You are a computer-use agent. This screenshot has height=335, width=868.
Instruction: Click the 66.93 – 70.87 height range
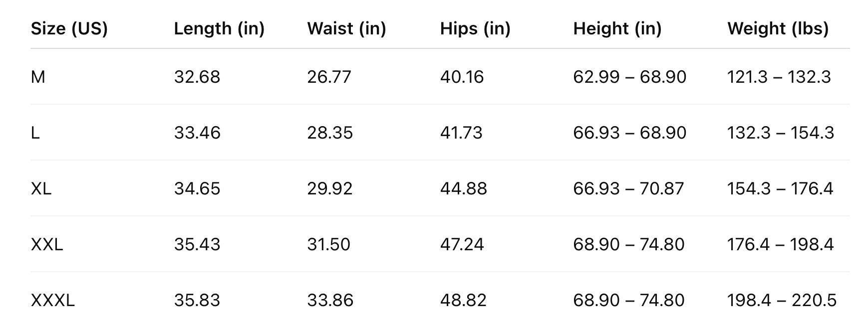(x=628, y=188)
